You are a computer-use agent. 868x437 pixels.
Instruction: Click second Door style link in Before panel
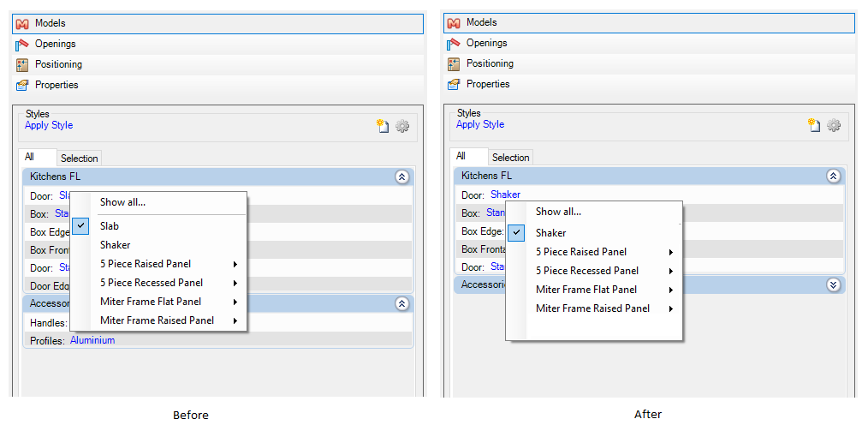click(x=65, y=268)
